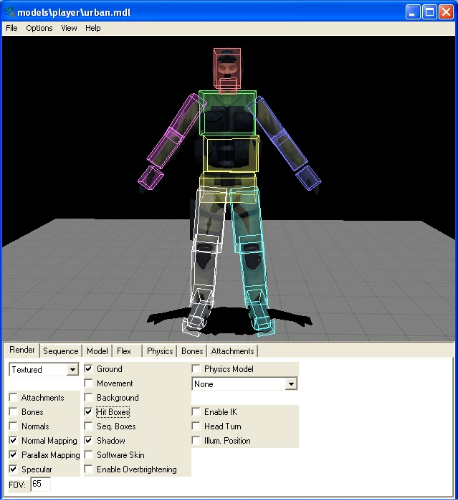Open the File menu
458x500 pixels.
pyautogui.click(x=11, y=28)
